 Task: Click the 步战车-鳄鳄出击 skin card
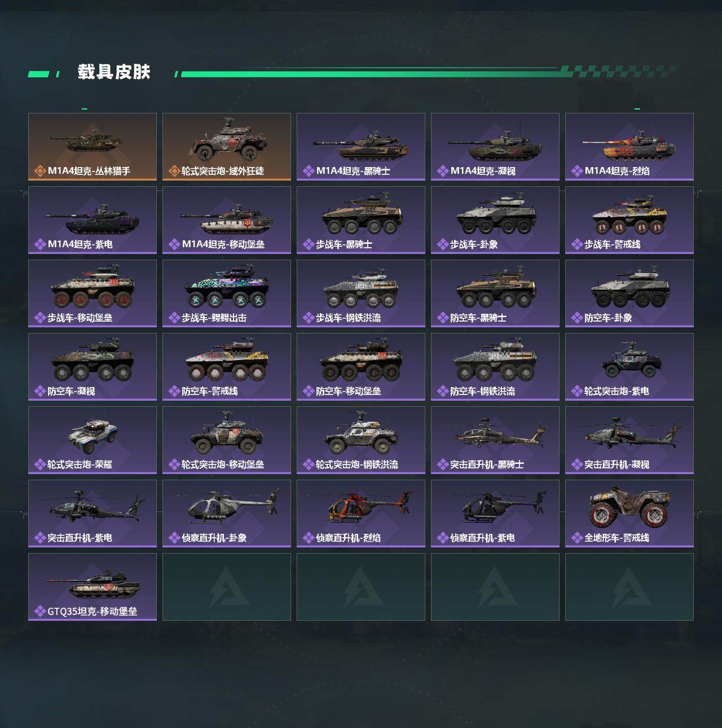227,293
